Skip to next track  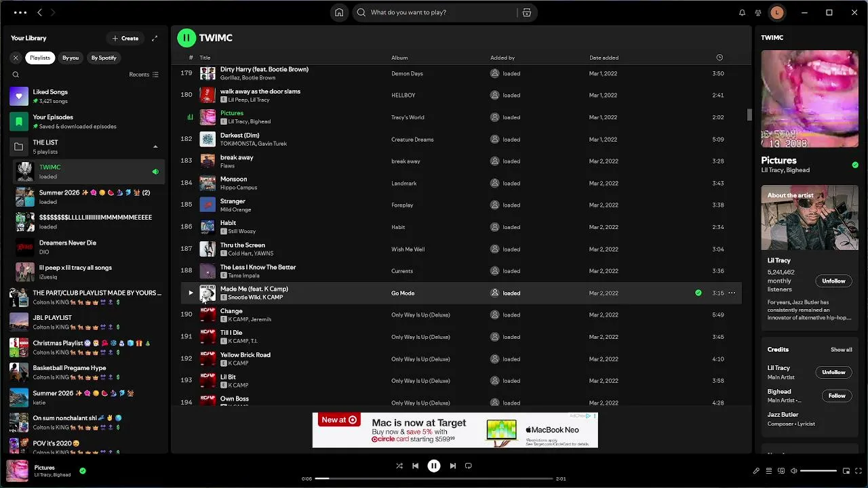[x=452, y=466]
